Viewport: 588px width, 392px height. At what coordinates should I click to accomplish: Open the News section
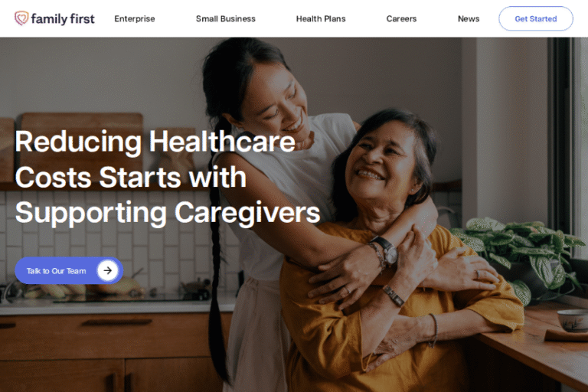coord(469,18)
